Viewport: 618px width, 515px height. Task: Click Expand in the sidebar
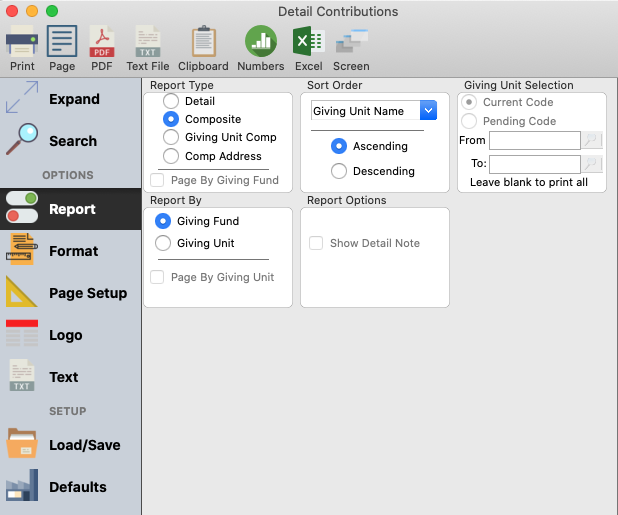70,99
